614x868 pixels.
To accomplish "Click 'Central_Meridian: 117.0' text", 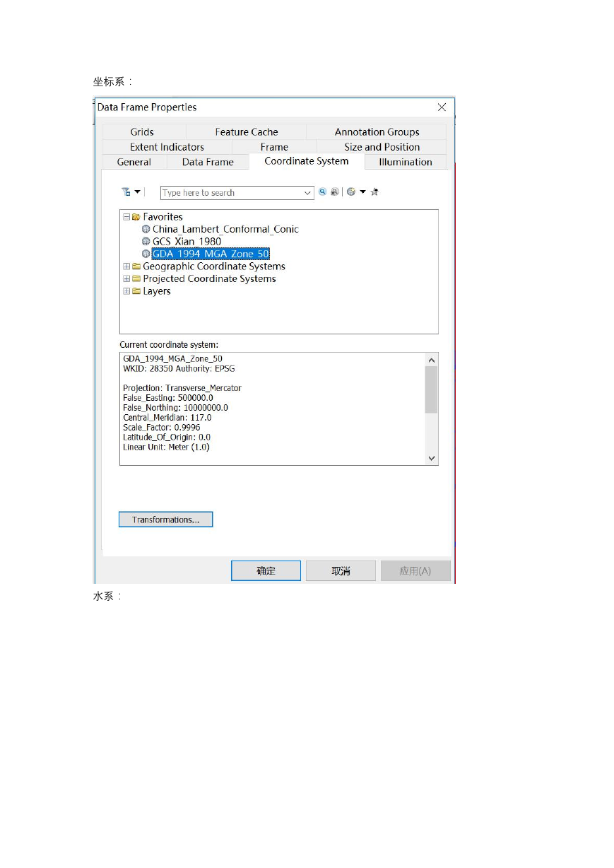I will [167, 418].
